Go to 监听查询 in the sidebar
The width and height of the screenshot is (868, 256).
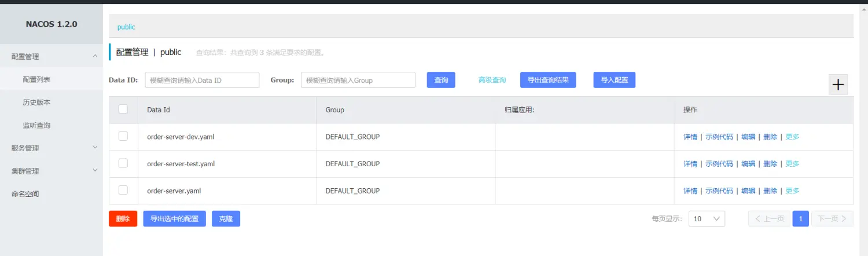(x=36, y=126)
